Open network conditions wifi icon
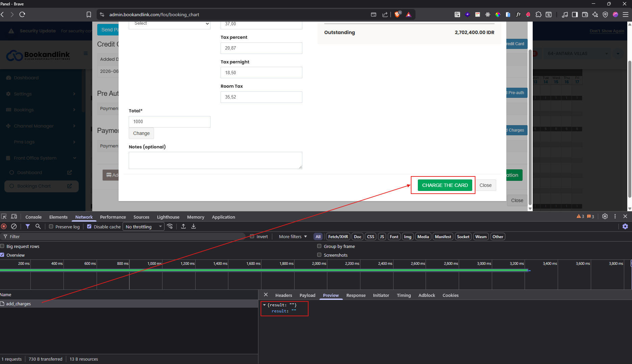Screen dimensions: 632x364 click(170, 226)
